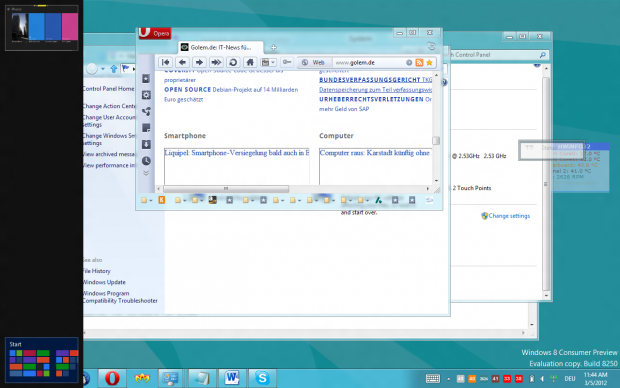Open the Downloads panel in Opera sidebar

pyautogui.click(x=146, y=144)
